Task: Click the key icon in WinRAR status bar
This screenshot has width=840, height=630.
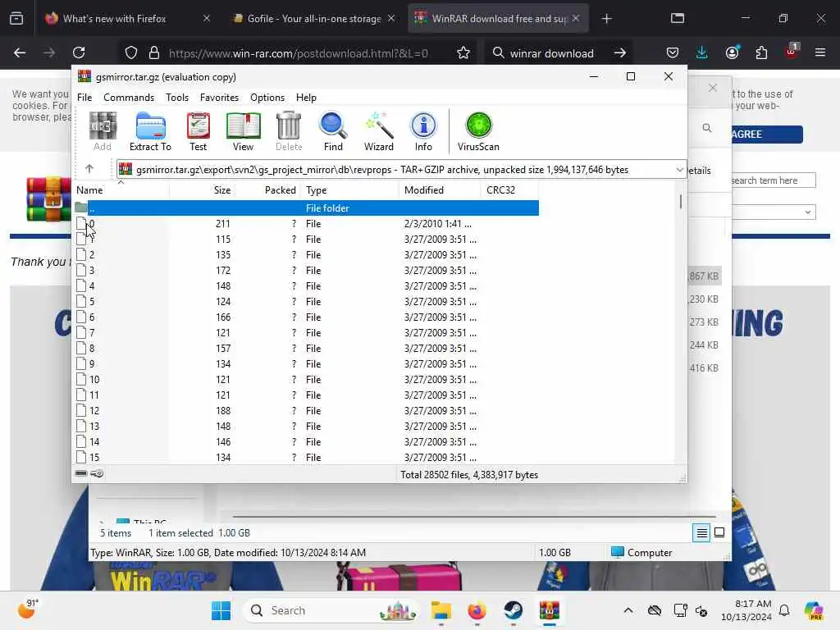Action: pos(97,473)
